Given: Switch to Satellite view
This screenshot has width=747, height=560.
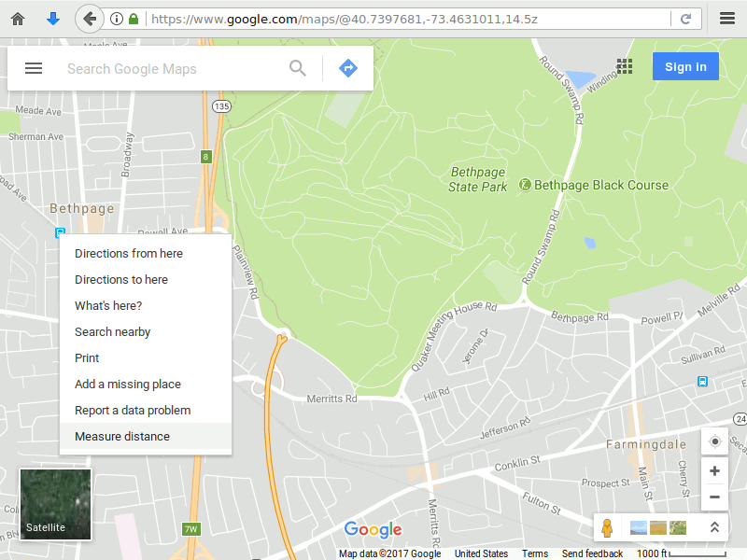Looking at the screenshot, I should [55, 504].
